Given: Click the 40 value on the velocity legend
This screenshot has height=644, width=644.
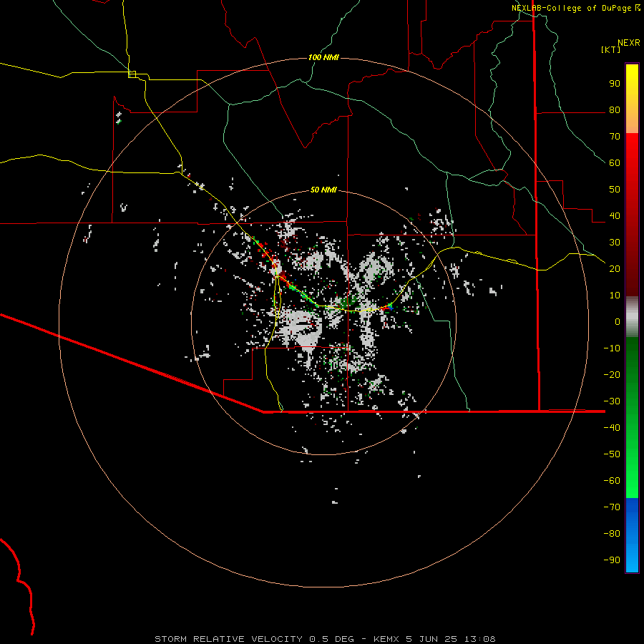Looking at the screenshot, I should (x=615, y=215).
